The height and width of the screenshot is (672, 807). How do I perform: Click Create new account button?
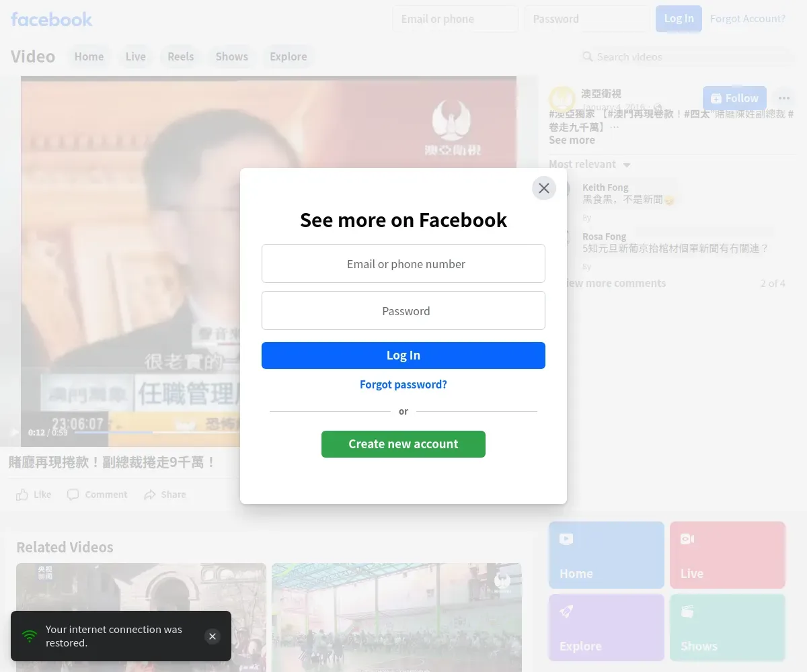point(403,444)
